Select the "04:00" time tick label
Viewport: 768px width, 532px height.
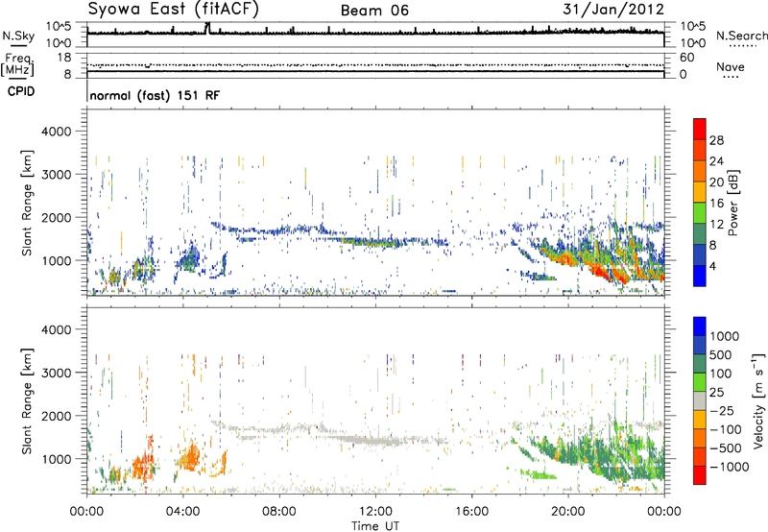click(x=183, y=512)
